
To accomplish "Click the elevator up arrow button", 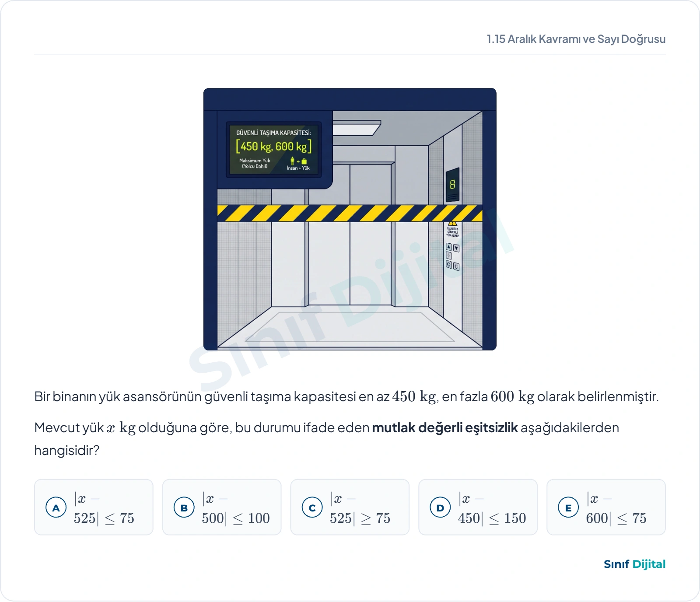I will click(449, 247).
